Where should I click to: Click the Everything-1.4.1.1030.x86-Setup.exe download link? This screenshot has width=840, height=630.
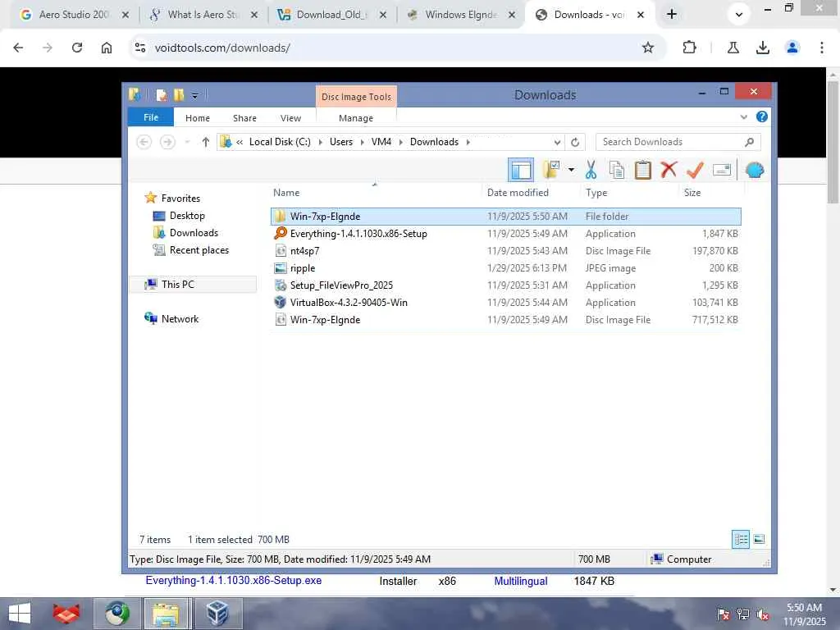pyautogui.click(x=234, y=581)
